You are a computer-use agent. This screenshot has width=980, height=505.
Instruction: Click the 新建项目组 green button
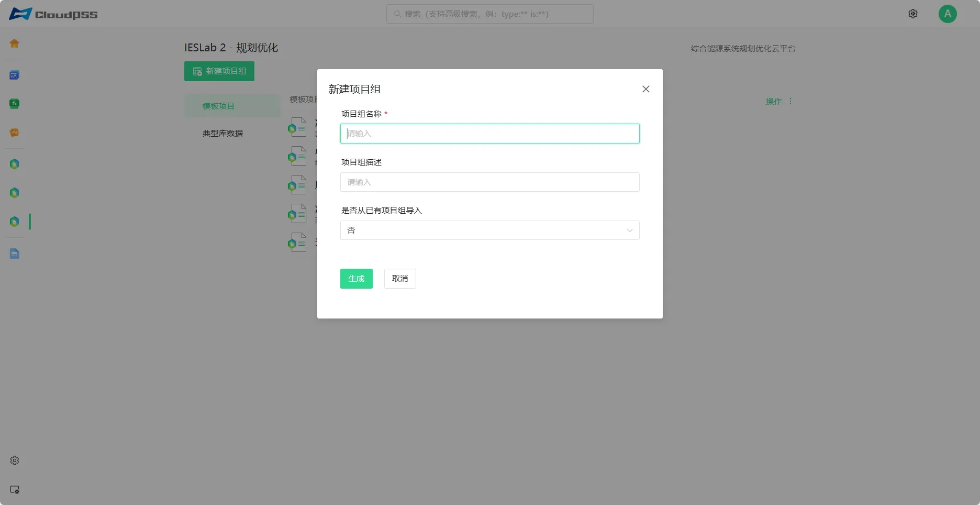pos(219,71)
